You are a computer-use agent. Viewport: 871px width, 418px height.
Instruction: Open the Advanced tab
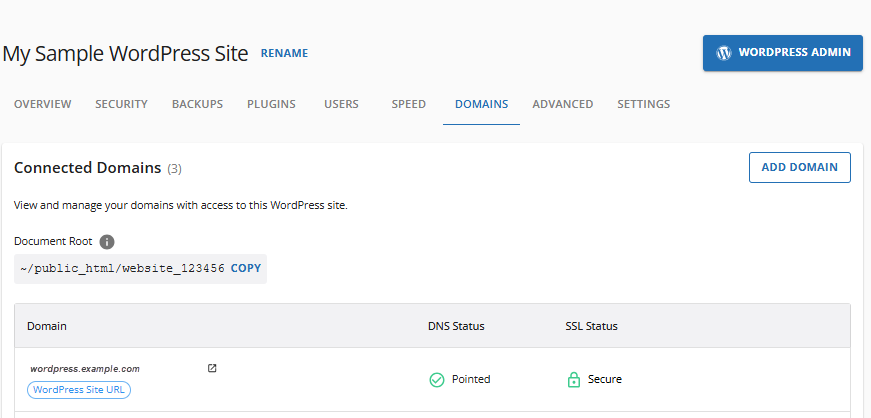[x=562, y=104]
